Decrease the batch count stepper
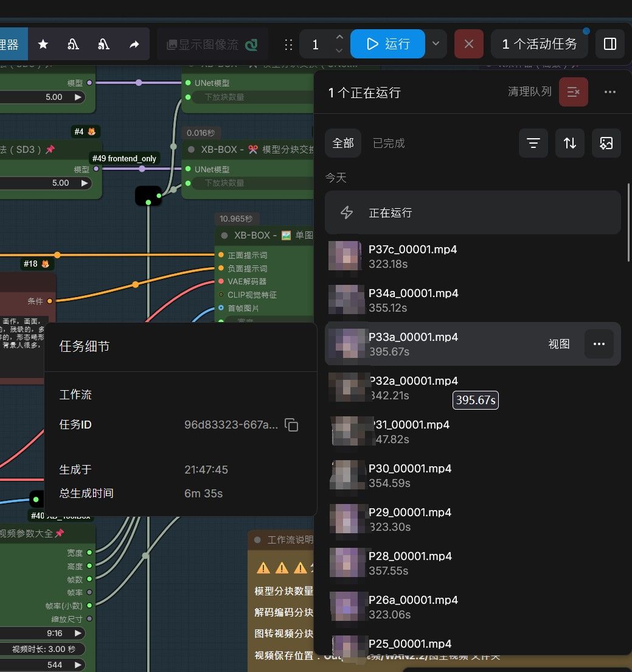Viewport: 632px width, 672px height. pyautogui.click(x=339, y=51)
